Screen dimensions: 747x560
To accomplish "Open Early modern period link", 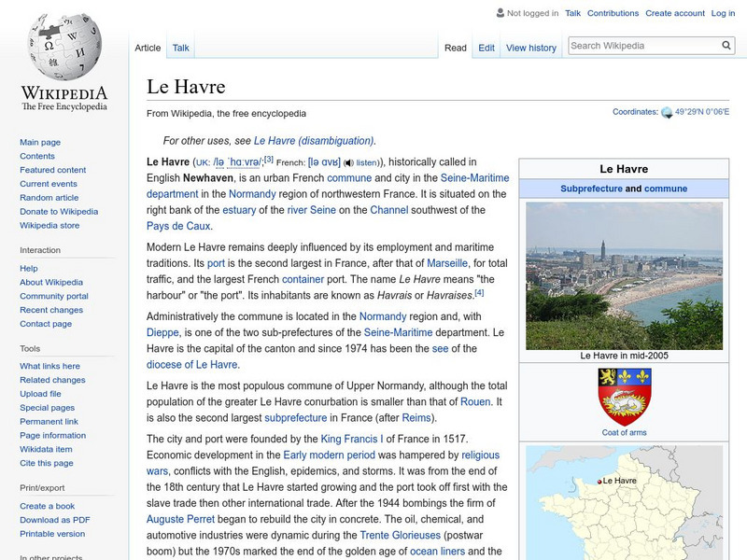I will (x=330, y=455).
